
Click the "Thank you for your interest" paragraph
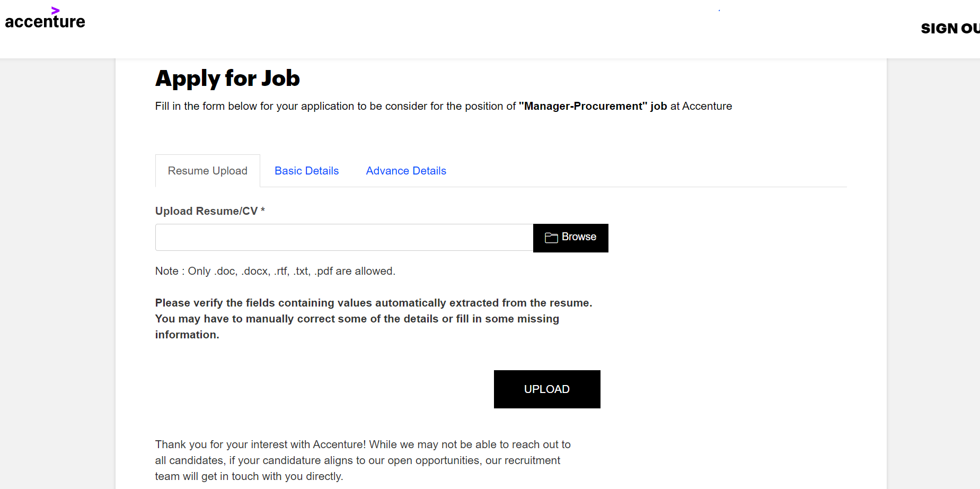pyautogui.click(x=363, y=460)
